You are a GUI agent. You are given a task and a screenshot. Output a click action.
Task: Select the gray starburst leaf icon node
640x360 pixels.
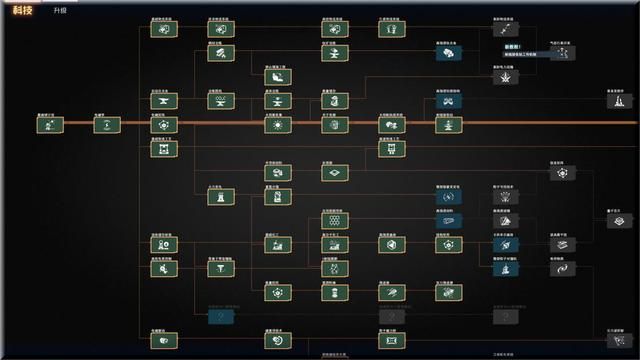[x=505, y=77]
